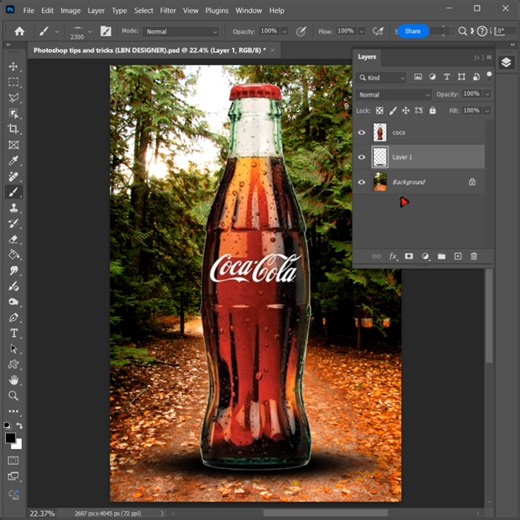Select the Rectangular Marquee tool

point(13,82)
